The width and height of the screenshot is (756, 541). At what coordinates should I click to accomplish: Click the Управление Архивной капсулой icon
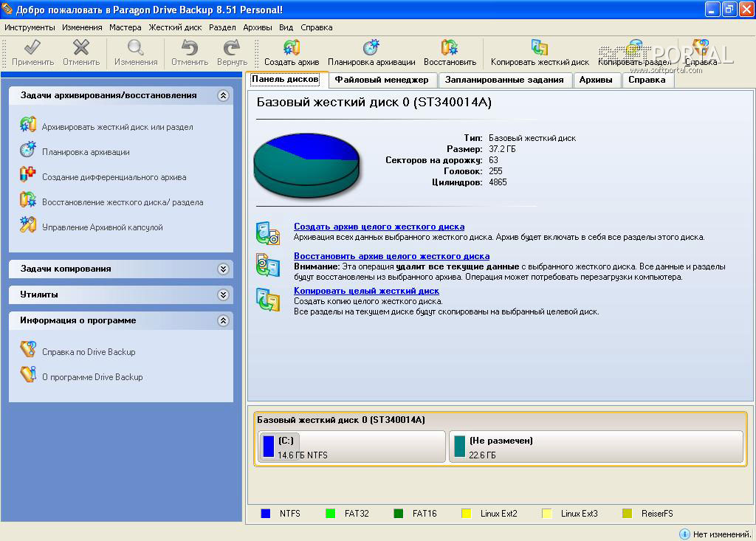[28, 224]
